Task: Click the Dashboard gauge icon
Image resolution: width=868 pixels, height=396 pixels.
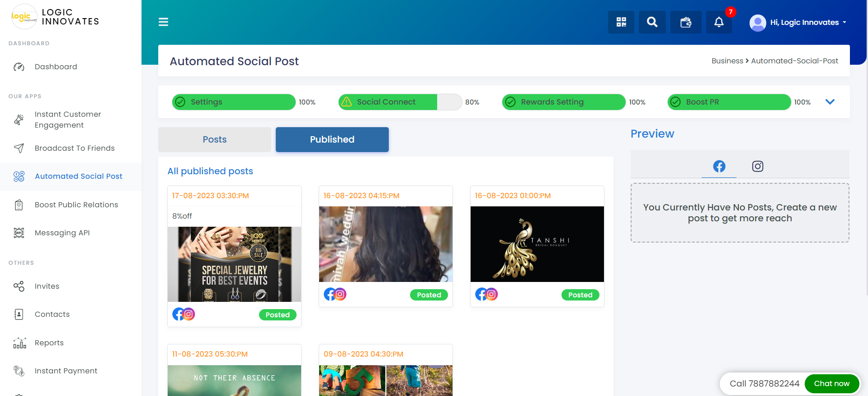Action: coord(19,67)
